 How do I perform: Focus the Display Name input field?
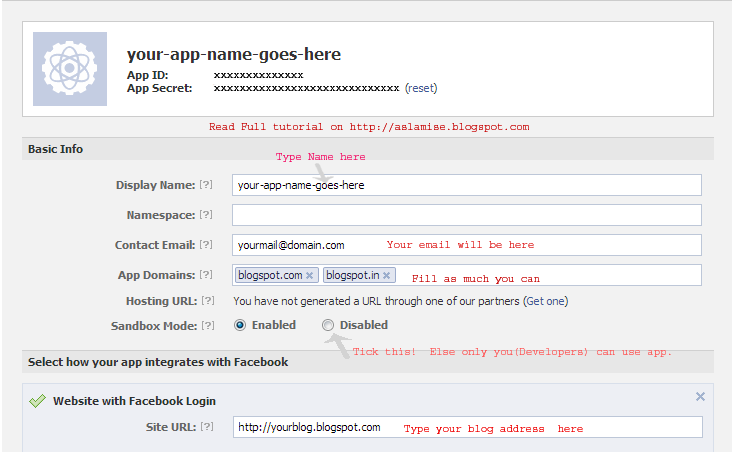click(x=467, y=185)
